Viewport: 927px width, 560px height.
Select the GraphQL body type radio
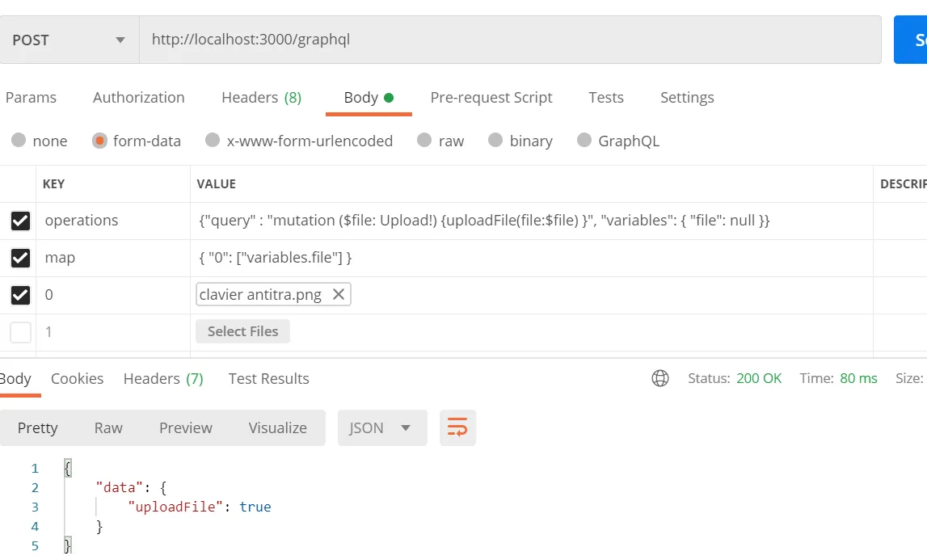tap(584, 141)
